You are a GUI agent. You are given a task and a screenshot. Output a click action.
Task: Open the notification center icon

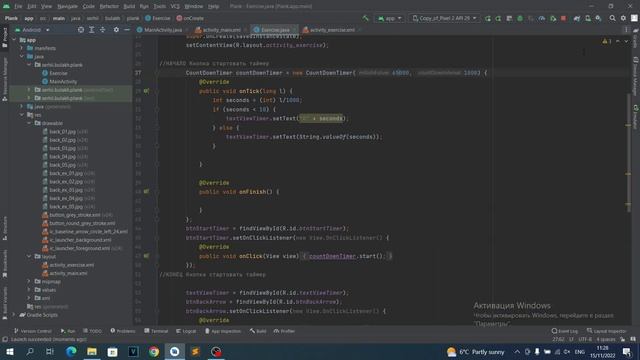627,351
